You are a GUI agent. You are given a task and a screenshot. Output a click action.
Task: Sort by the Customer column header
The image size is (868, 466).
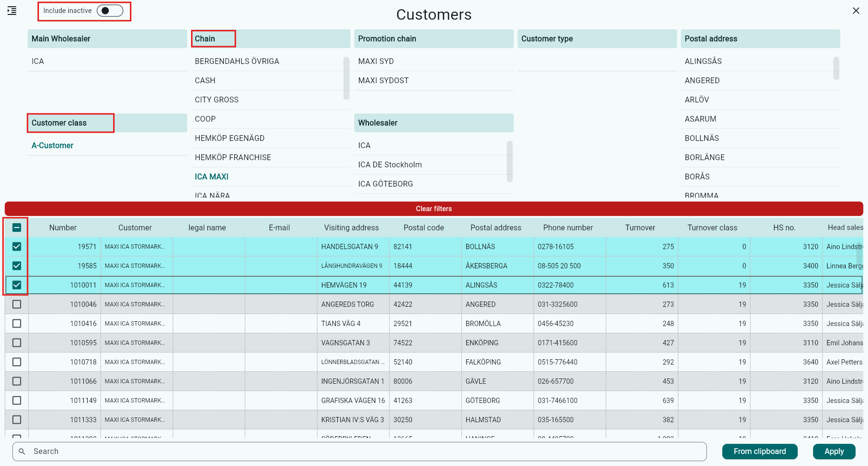point(135,228)
